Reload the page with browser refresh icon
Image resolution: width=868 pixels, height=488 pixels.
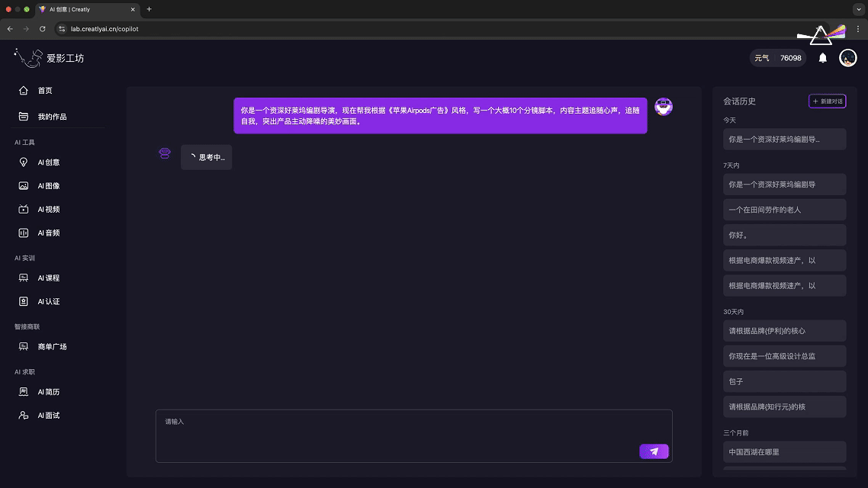click(43, 29)
